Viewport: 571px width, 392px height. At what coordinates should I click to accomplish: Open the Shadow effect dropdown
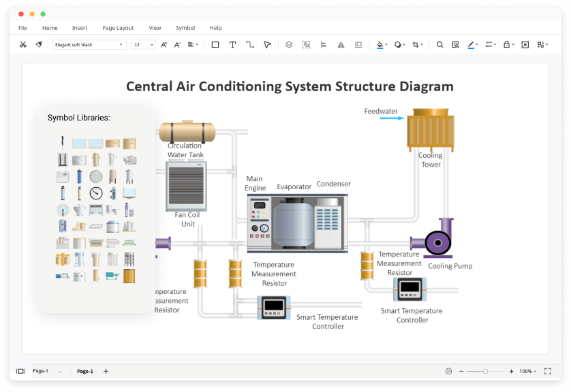(x=399, y=45)
